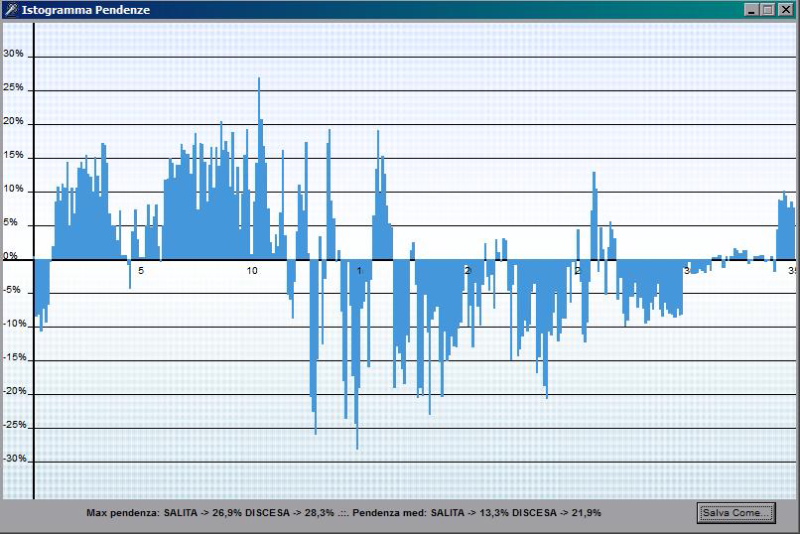Viewport: 800px width, 534px height.
Task: Minimize the Istogramma Pendenze window
Action: coord(751,10)
